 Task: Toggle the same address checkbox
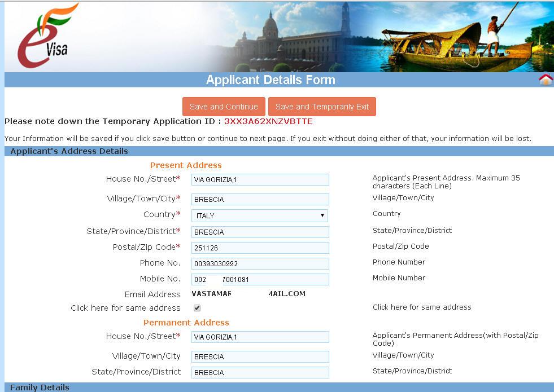197,308
